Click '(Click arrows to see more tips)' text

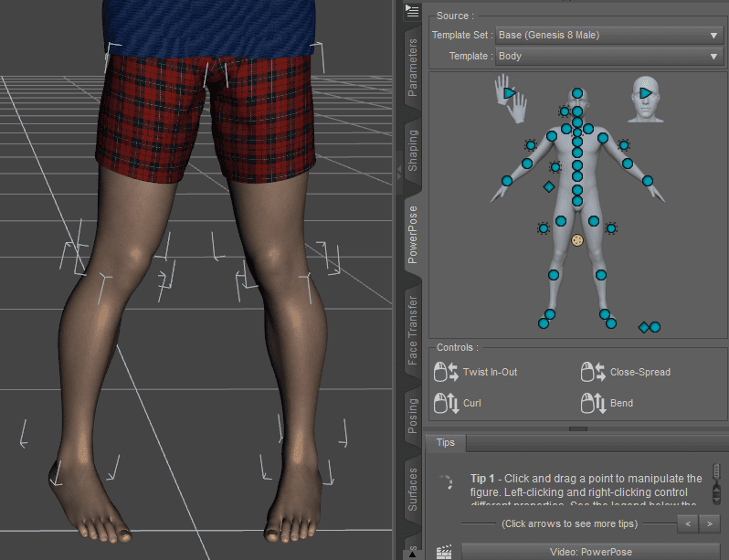pyautogui.click(x=569, y=523)
